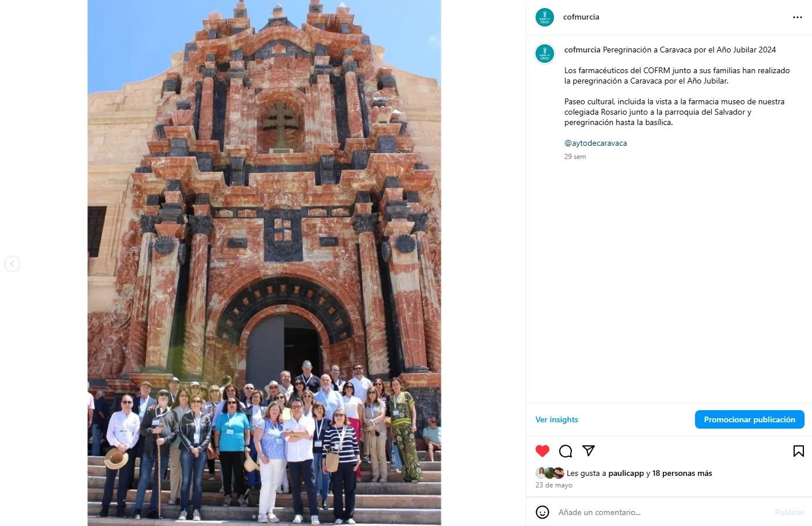This screenshot has height=526, width=812.
Task: Click liker avatars next to likes
Action: tap(550, 473)
